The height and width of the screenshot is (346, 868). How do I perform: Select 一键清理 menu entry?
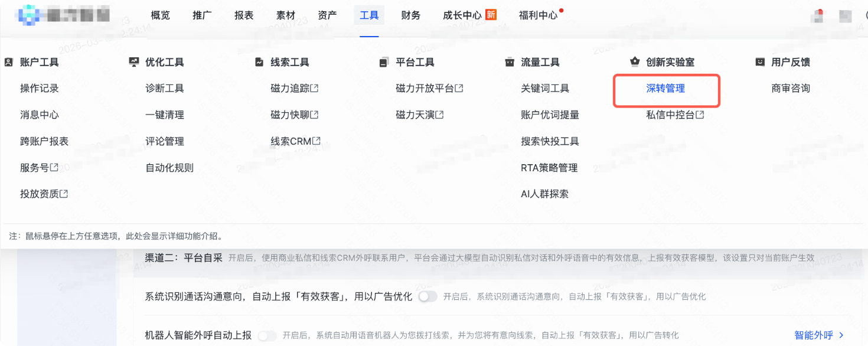tap(165, 115)
